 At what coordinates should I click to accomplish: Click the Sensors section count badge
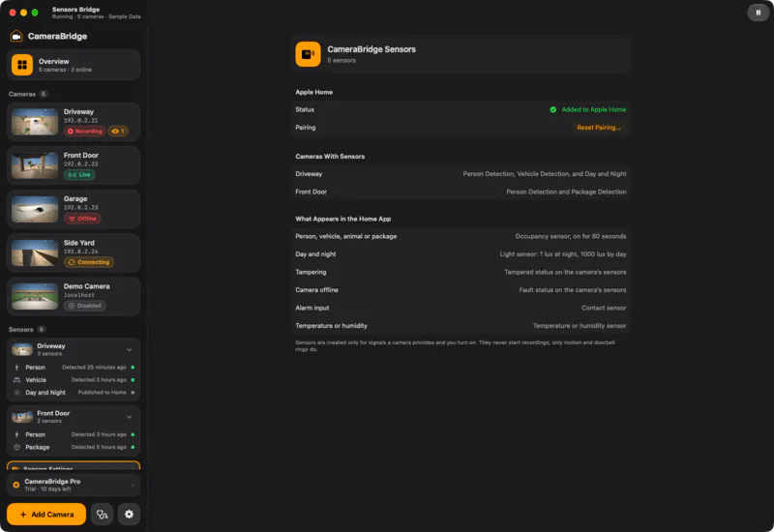[42, 329]
